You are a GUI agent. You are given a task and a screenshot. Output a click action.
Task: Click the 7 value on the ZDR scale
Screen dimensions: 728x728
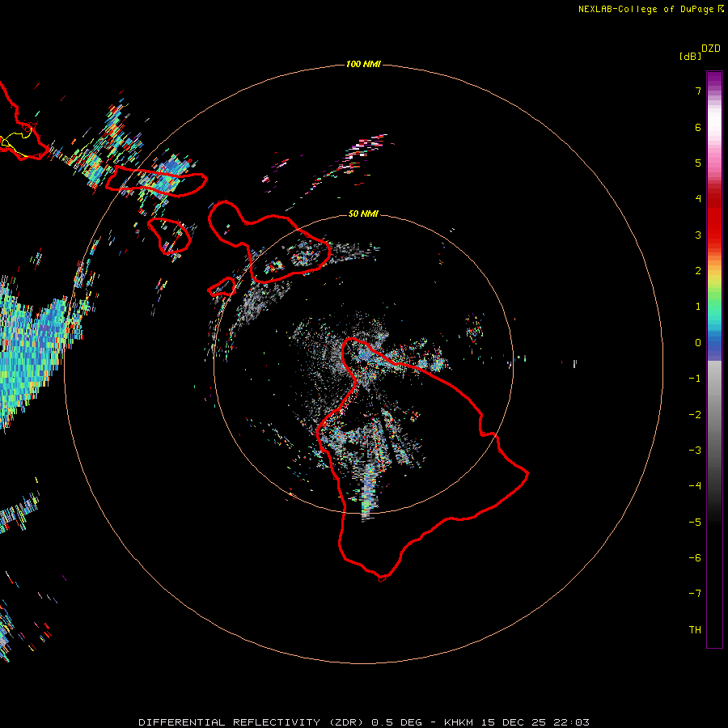(698, 91)
